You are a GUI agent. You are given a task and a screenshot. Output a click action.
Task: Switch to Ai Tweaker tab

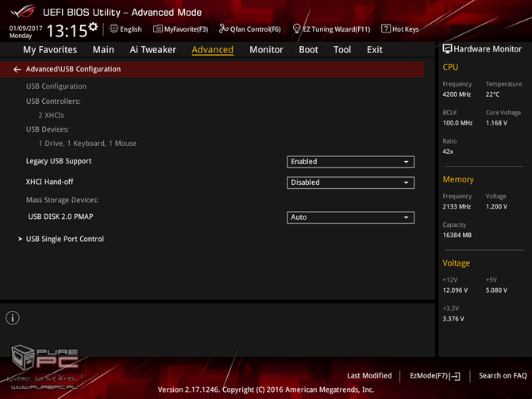click(152, 50)
